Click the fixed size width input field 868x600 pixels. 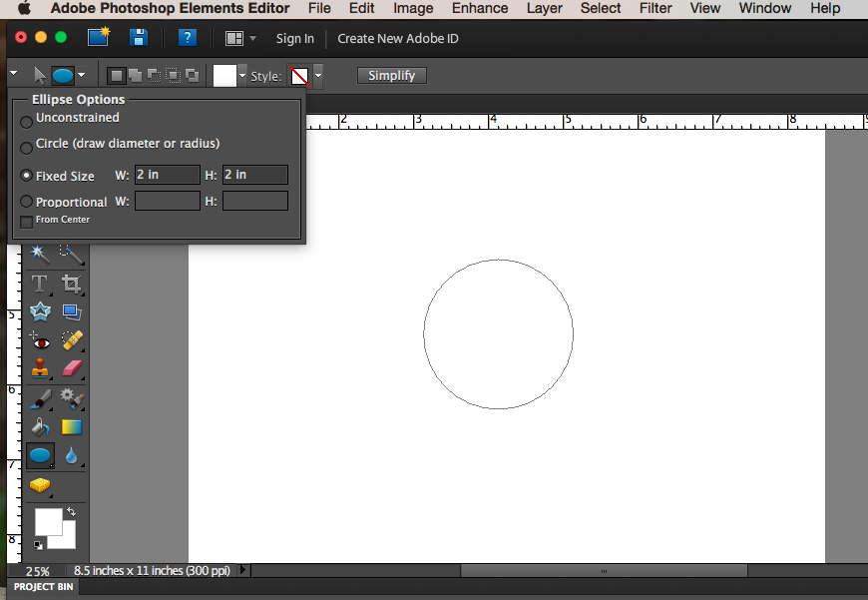coord(167,175)
